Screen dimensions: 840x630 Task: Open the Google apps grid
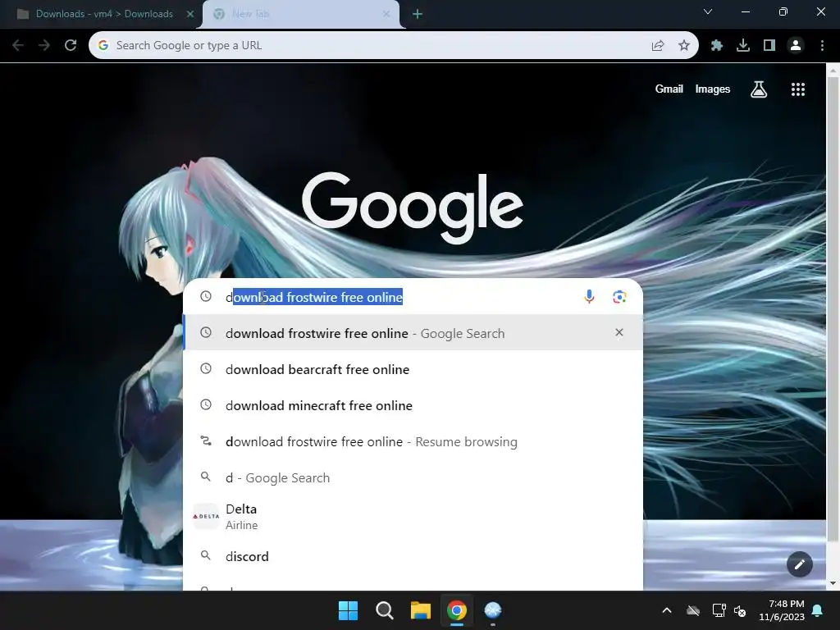pyautogui.click(x=798, y=89)
